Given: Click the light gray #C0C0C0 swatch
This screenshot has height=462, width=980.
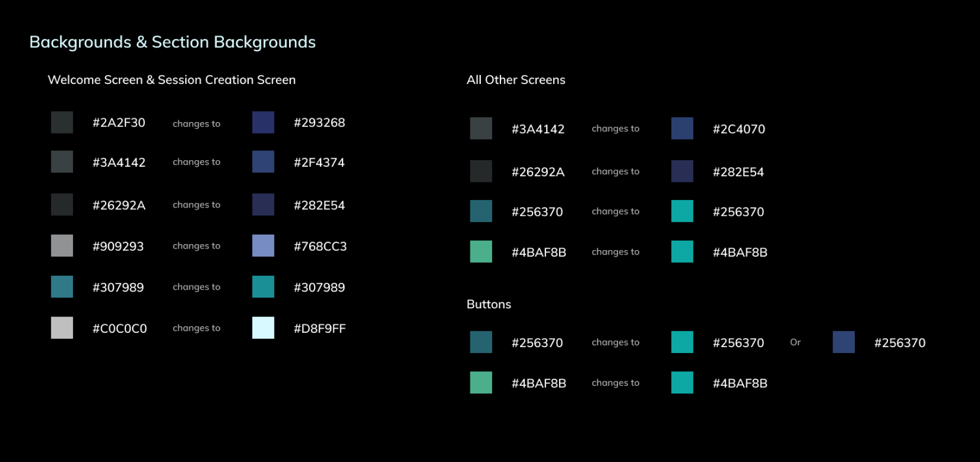Looking at the screenshot, I should 62,328.
